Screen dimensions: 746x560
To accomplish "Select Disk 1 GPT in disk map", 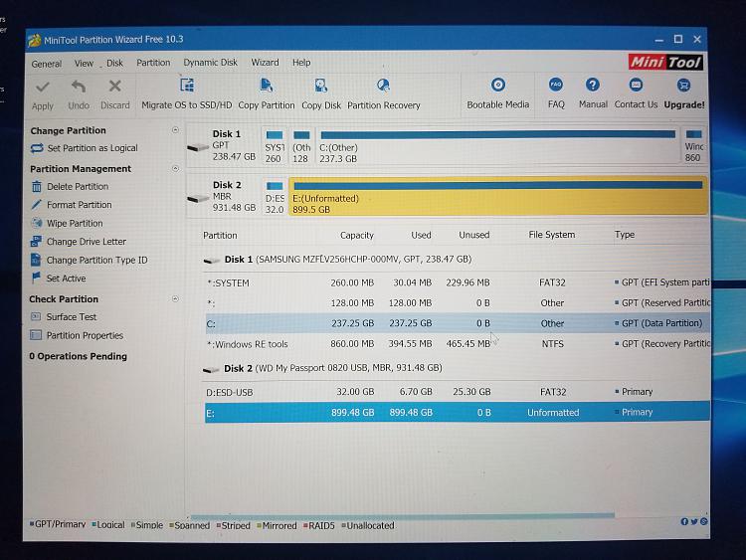I will (223, 145).
